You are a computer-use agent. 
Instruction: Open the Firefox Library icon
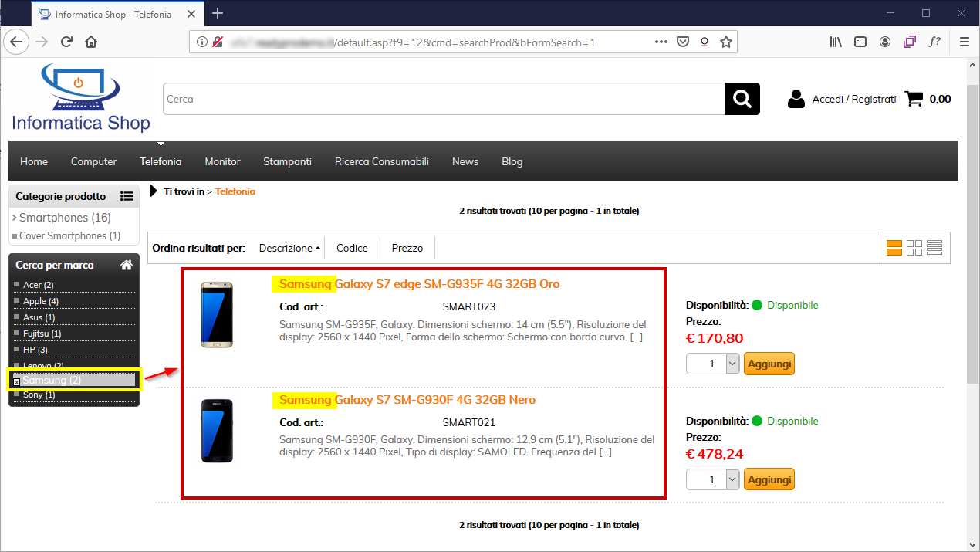point(836,42)
